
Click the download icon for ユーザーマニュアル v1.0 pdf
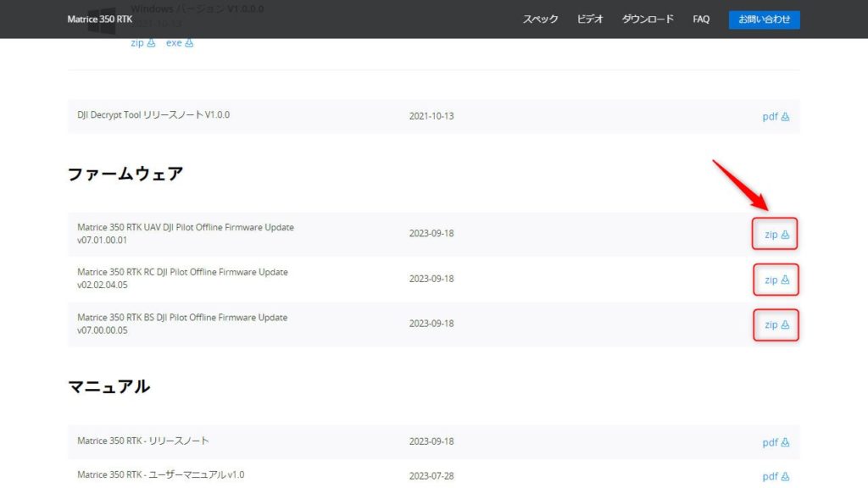pyautogui.click(x=785, y=475)
